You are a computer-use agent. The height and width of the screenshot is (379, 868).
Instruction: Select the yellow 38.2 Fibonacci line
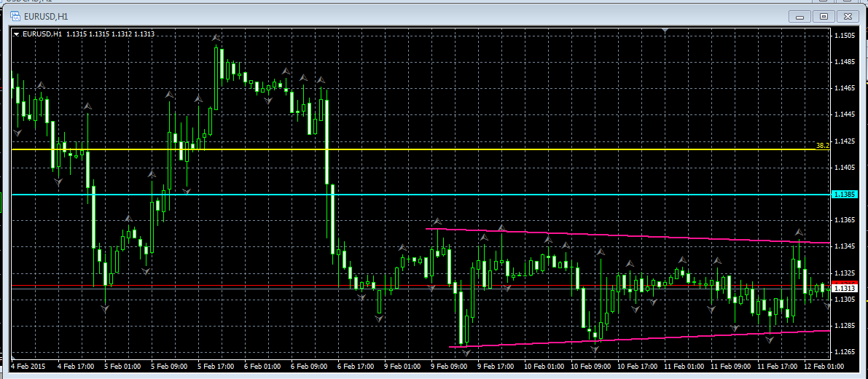(x=437, y=149)
